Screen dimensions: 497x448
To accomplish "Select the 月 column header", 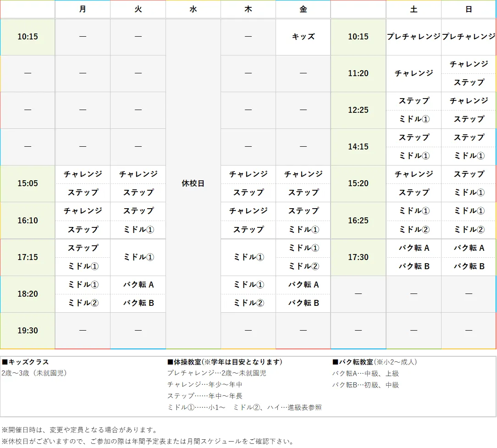I will point(83,9).
